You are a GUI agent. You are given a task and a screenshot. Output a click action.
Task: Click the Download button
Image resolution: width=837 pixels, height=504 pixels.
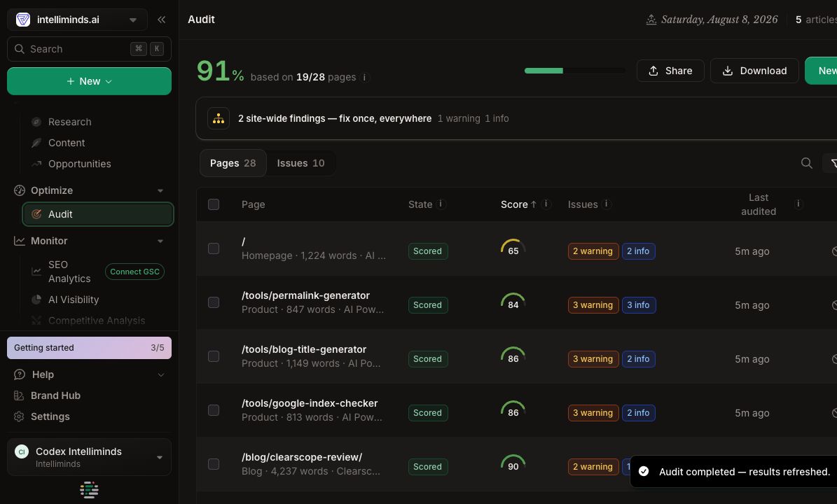[754, 71]
